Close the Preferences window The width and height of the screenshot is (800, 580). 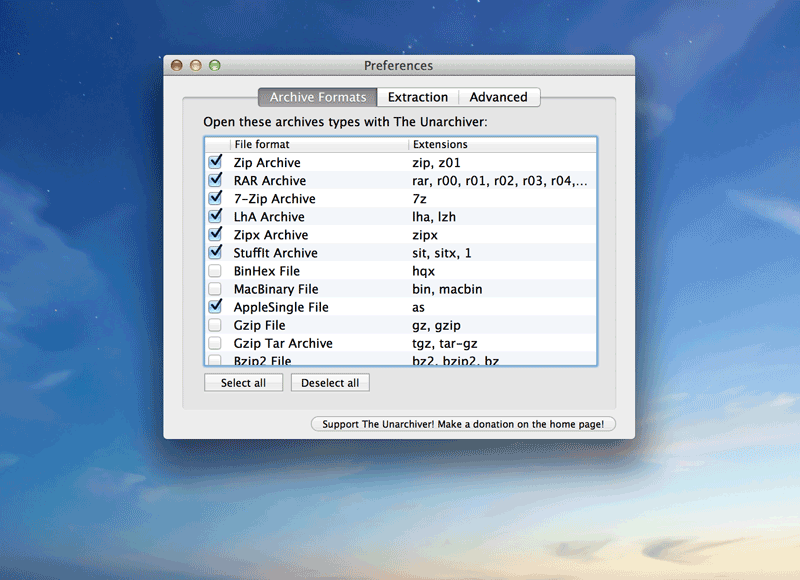tap(177, 65)
